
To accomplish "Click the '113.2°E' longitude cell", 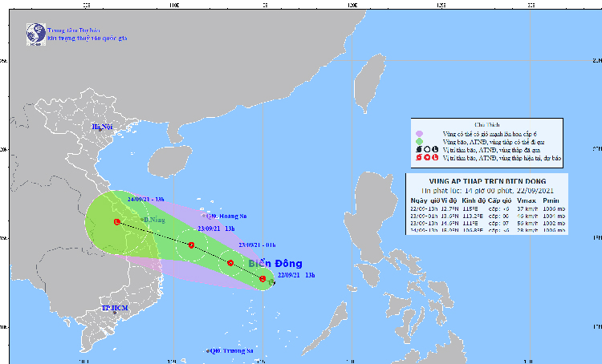I will coord(472,216).
